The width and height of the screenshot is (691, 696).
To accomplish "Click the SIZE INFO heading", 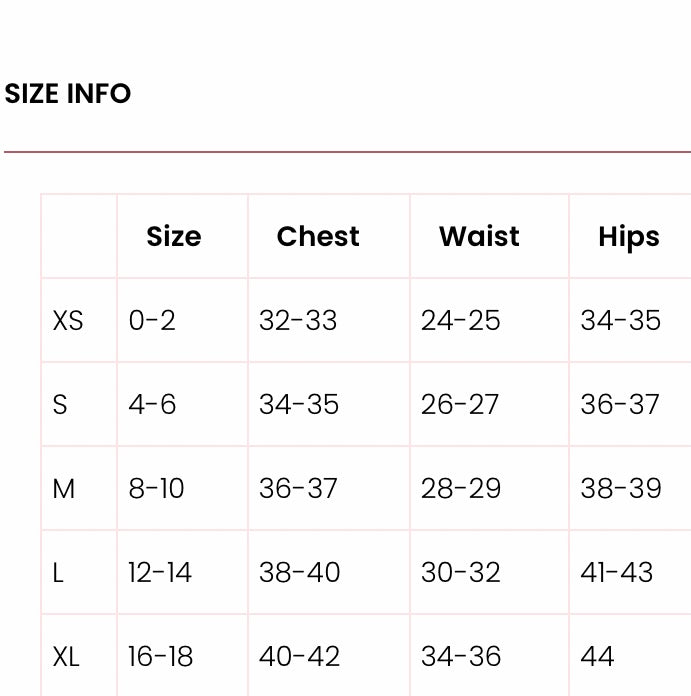I will (68, 93).
